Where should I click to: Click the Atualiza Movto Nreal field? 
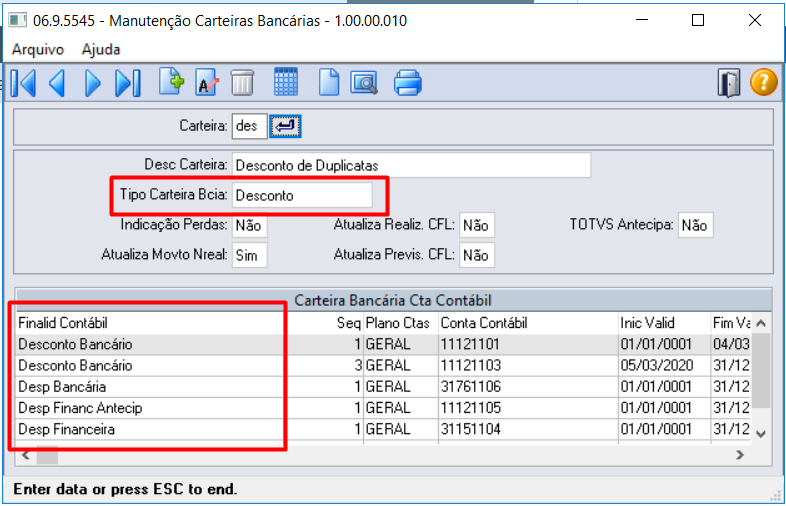(249, 255)
